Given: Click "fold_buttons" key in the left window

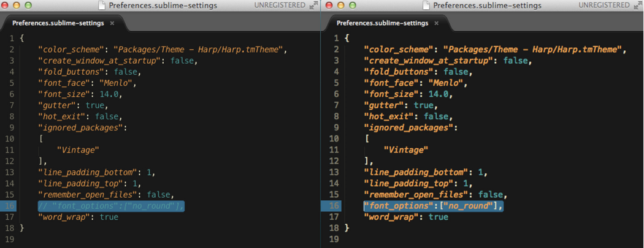Looking at the screenshot, I should point(71,72).
